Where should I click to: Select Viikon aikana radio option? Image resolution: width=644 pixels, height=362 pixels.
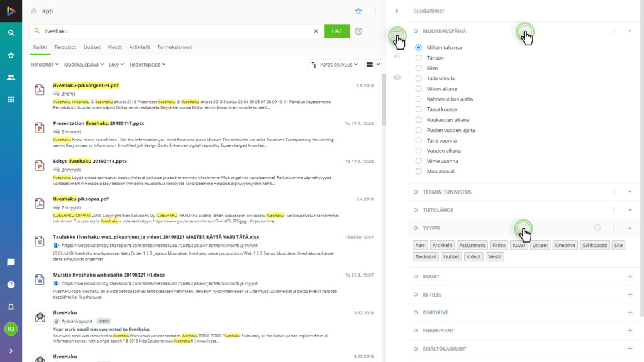point(418,89)
